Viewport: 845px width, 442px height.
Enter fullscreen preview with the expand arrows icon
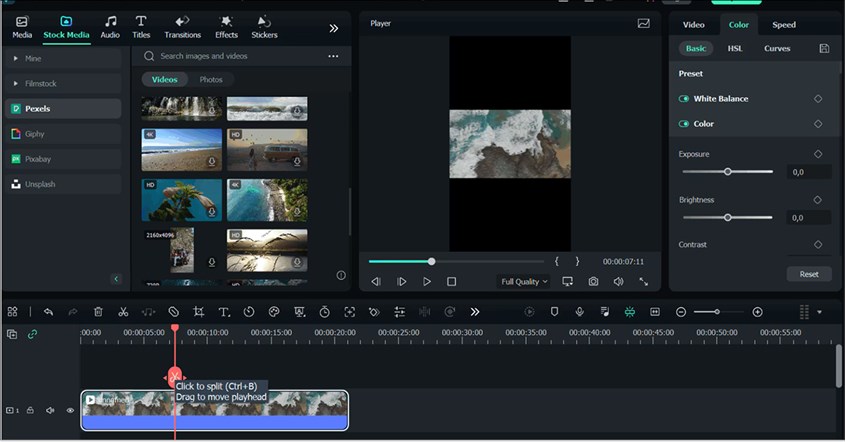click(x=643, y=282)
